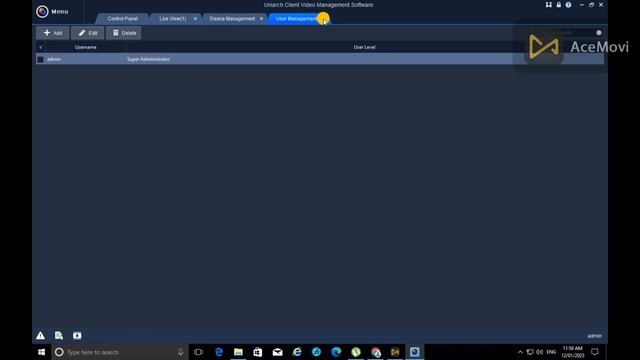The height and width of the screenshot is (360, 640).
Task: Click the microphone icon in search box
Action: (180, 352)
